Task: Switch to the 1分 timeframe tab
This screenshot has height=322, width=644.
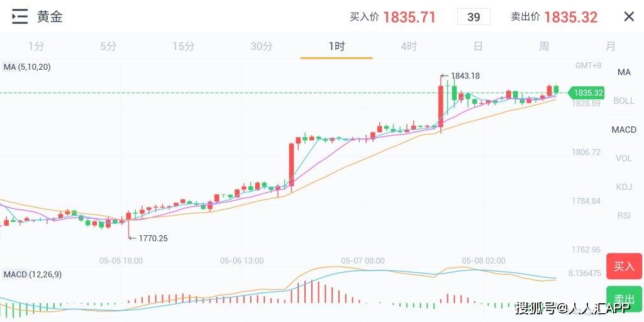Action: [x=36, y=46]
